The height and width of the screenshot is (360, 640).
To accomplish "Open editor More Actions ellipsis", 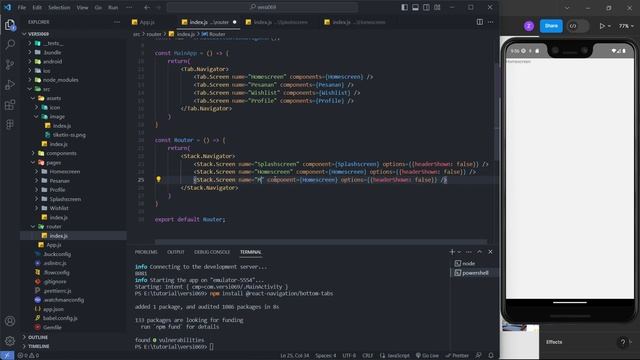I will click(491, 22).
